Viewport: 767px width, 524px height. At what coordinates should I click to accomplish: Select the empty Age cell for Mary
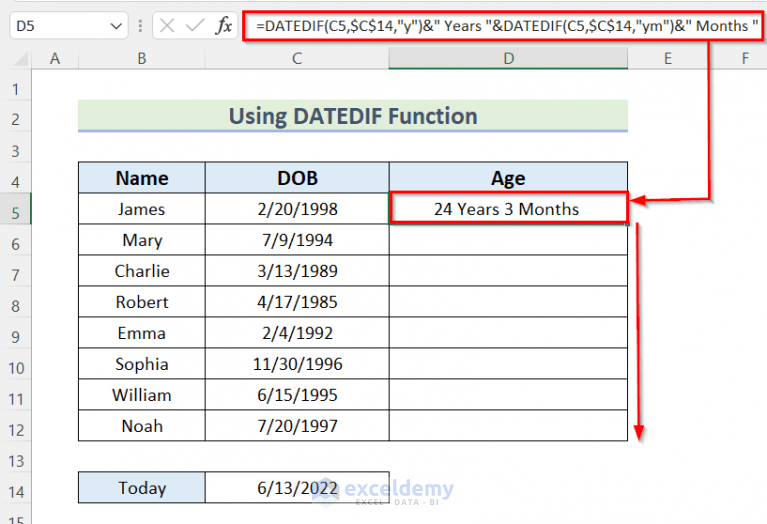point(508,240)
